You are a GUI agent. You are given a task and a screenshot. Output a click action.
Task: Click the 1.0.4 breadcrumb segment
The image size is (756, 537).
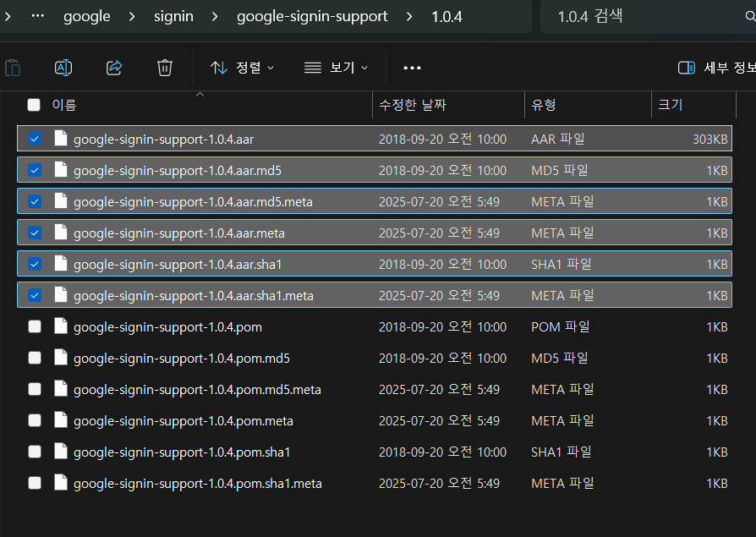tap(446, 17)
